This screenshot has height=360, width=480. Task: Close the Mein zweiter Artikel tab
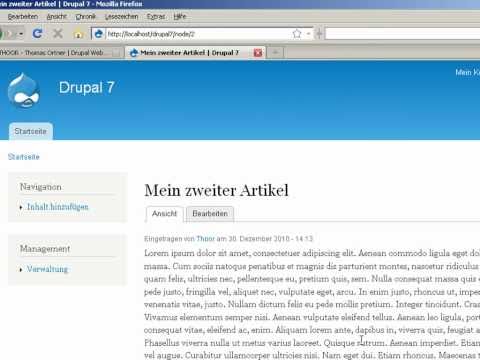click(x=258, y=53)
